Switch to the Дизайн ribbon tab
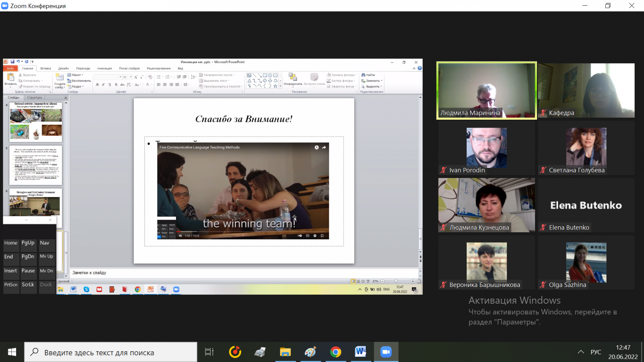 click(x=63, y=68)
